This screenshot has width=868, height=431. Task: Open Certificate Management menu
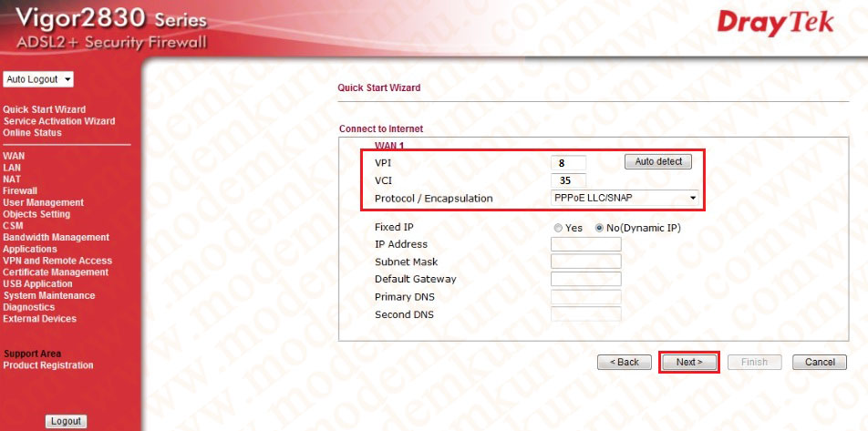pos(56,272)
